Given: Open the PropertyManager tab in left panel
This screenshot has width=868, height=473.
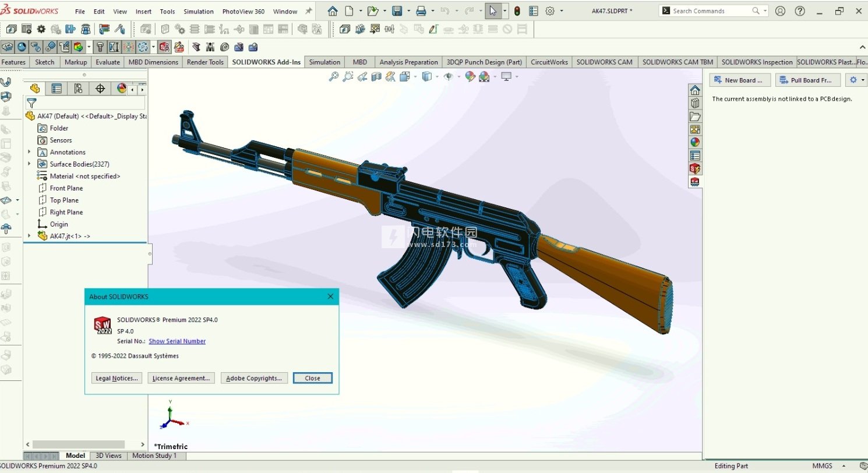Looking at the screenshot, I should (57, 89).
